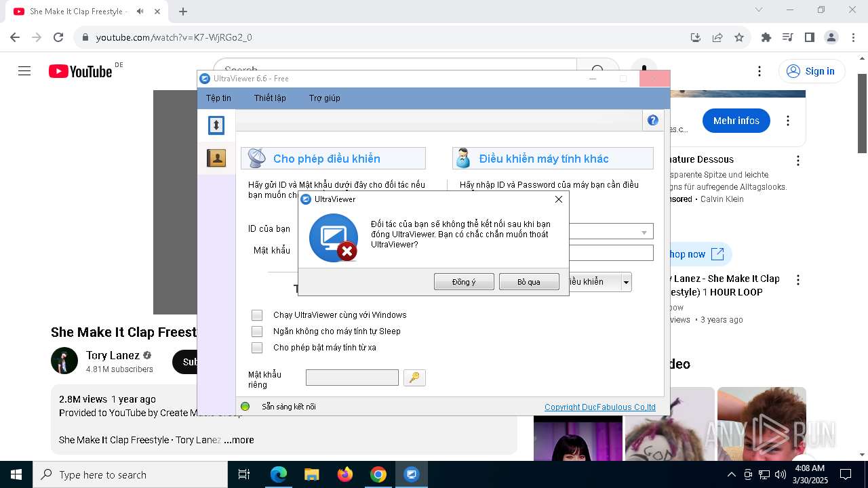Expand the video description with ...more
Image resolution: width=868 pixels, height=488 pixels.
point(239,440)
